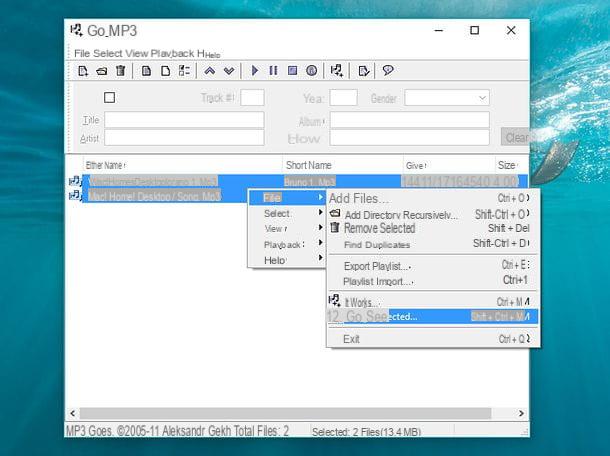
Task: Choose Find Duplicates
Action: 433,244
